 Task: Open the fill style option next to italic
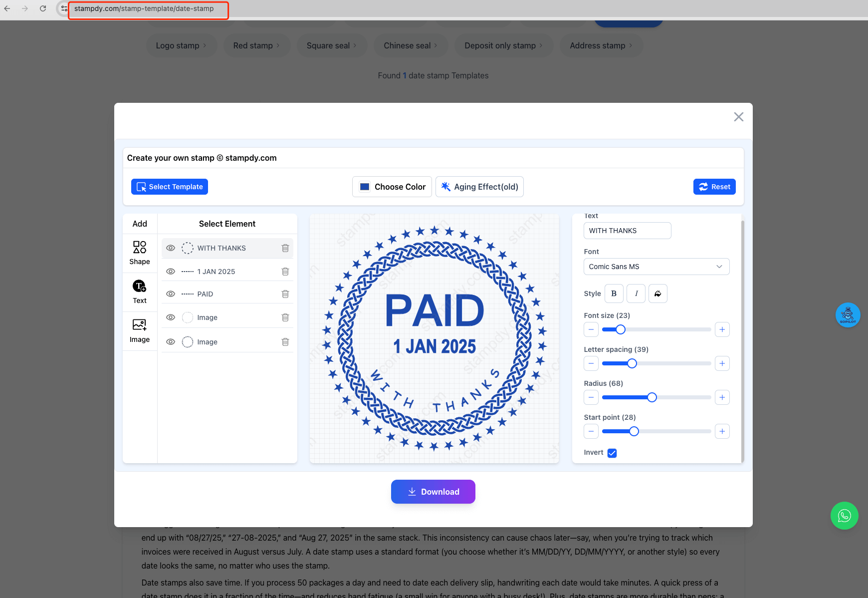coord(657,294)
